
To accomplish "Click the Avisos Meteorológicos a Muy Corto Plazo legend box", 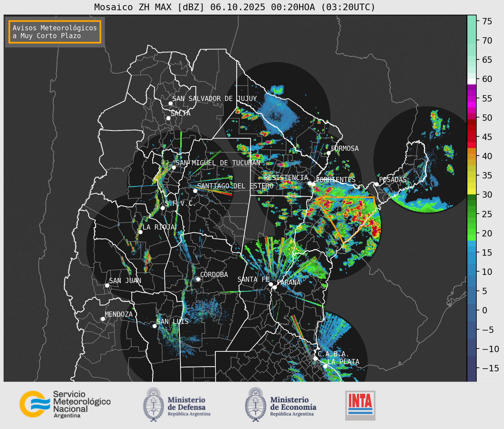I will (x=55, y=32).
